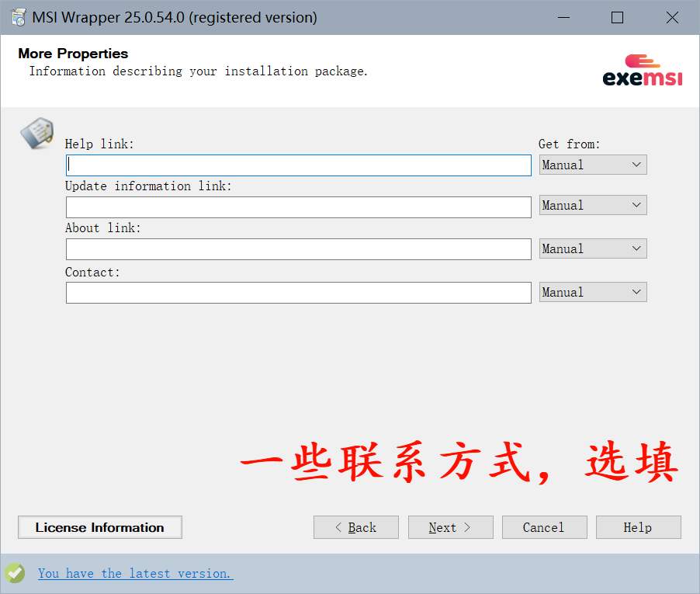Screen dimensions: 700x594
Task: Open the About link source dropdown
Action: [593, 249]
